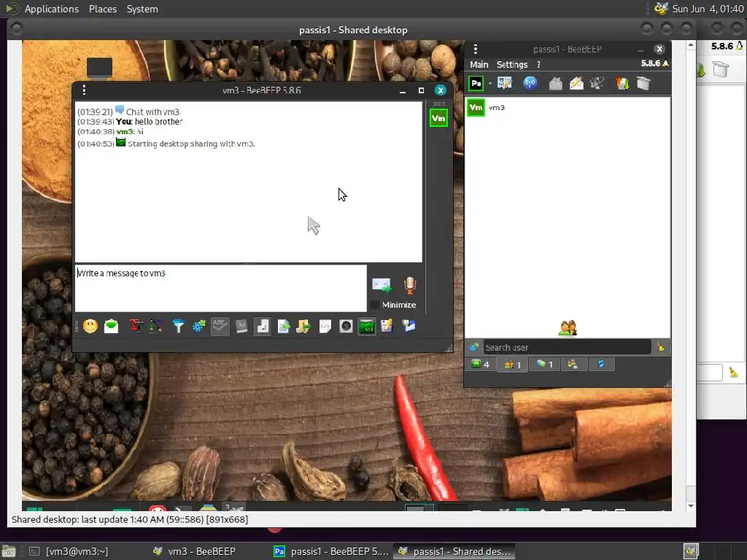
Task: Click the blue print folder icon in chat toolbar
Action: pos(409,326)
